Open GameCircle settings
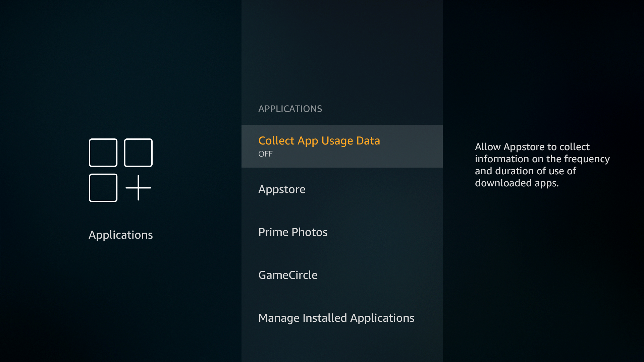This screenshot has height=362, width=644. (288, 275)
